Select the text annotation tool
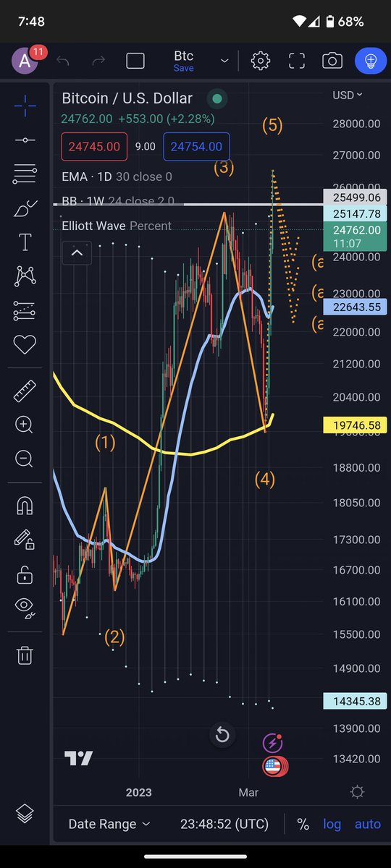The image size is (391, 868). 25,242
